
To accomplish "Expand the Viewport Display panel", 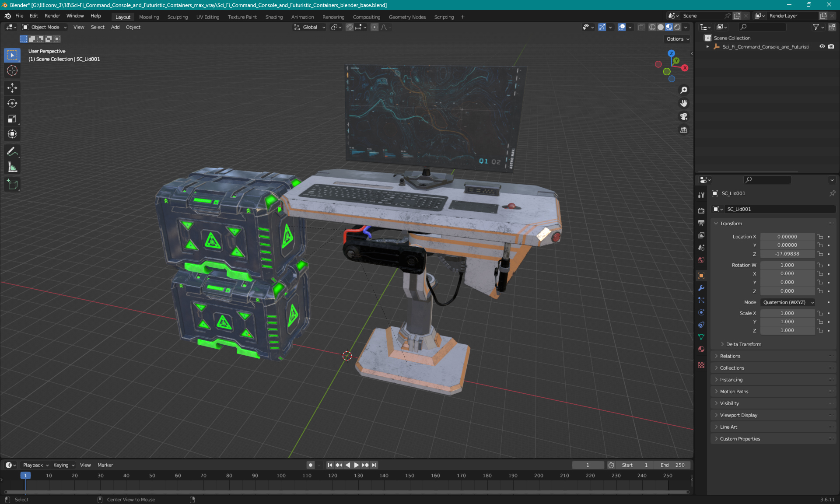I will pyautogui.click(x=738, y=415).
